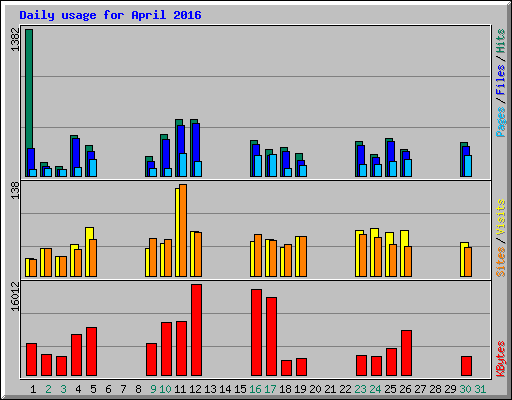Choose green day label 24

375,389
